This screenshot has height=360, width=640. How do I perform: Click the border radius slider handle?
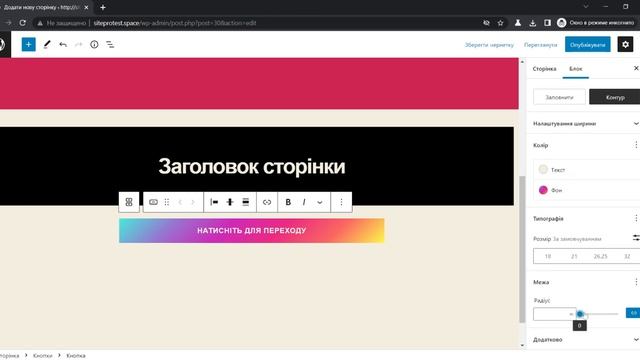(x=580, y=314)
